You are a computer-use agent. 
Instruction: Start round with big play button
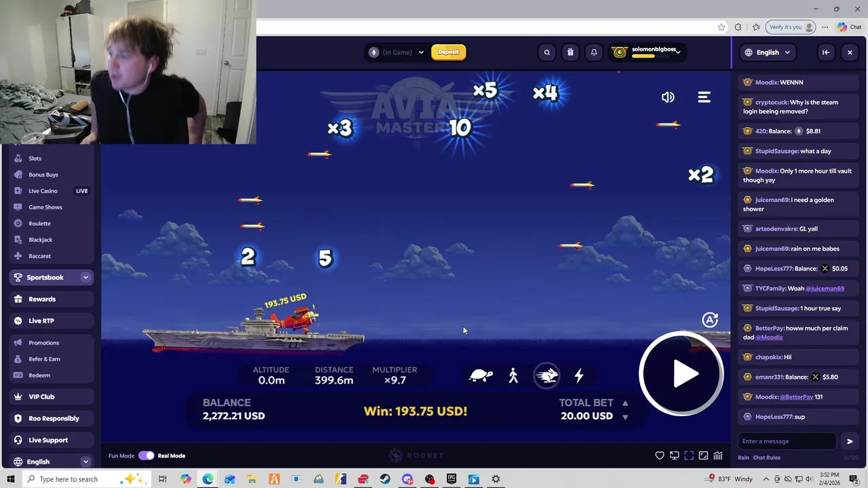coord(682,374)
